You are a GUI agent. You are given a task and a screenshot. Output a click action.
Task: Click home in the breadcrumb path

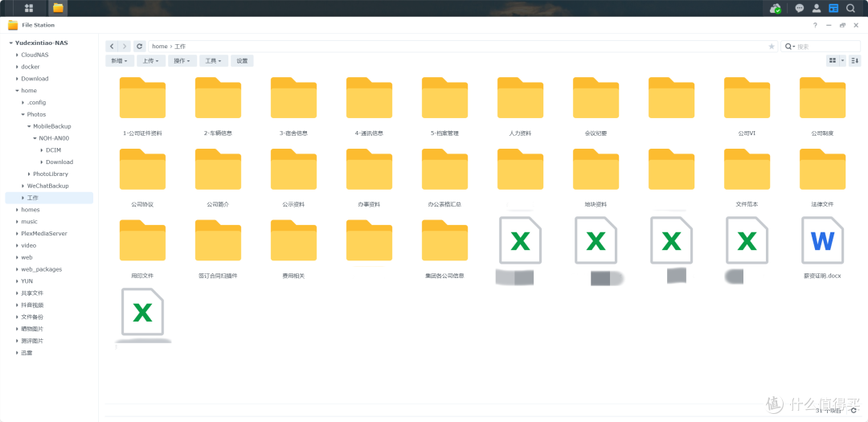tap(159, 47)
